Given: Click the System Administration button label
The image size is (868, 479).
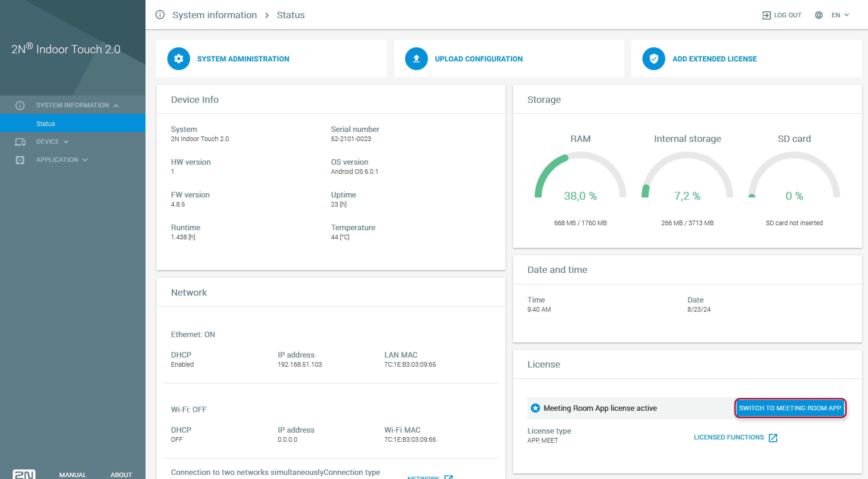Looking at the screenshot, I should [x=243, y=59].
